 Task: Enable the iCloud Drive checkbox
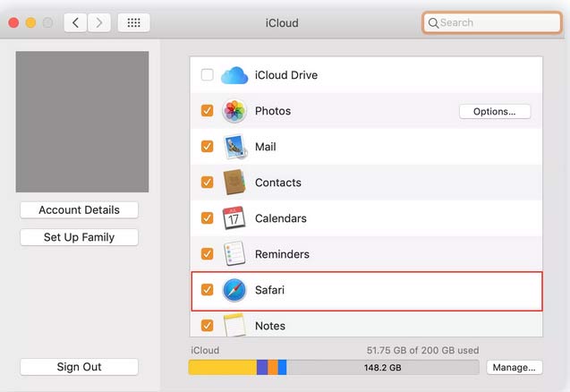(208, 75)
